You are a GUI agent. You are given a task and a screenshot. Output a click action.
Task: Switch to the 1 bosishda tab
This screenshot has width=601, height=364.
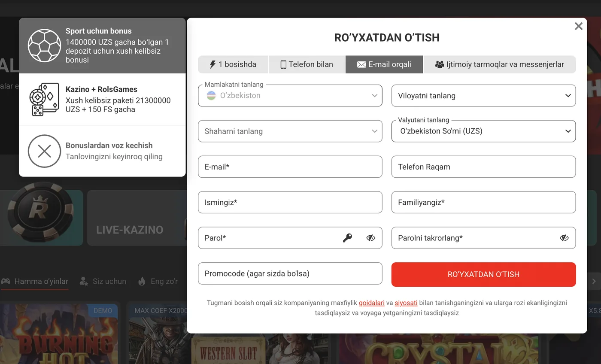pos(233,64)
